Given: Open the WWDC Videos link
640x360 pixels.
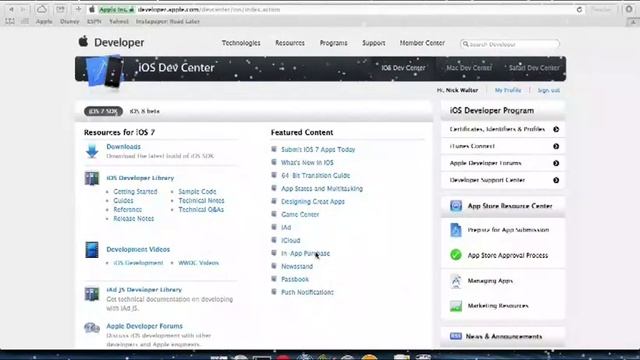Looking at the screenshot, I should [198, 263].
